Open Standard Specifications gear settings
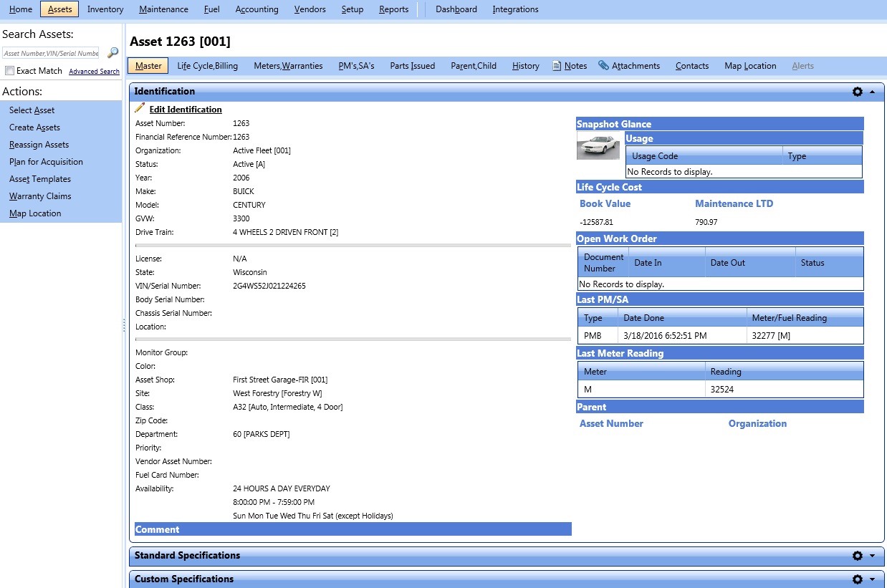 [x=858, y=556]
